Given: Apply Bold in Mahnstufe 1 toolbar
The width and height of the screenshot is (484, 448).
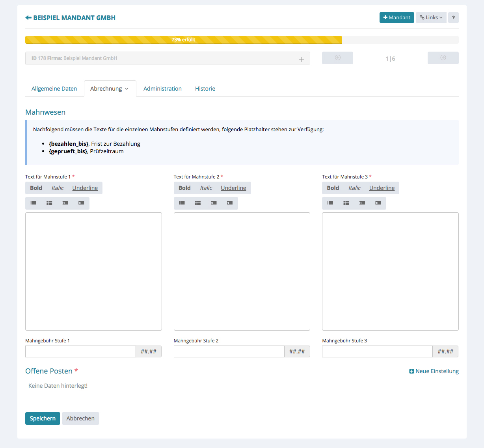Looking at the screenshot, I should coord(36,188).
